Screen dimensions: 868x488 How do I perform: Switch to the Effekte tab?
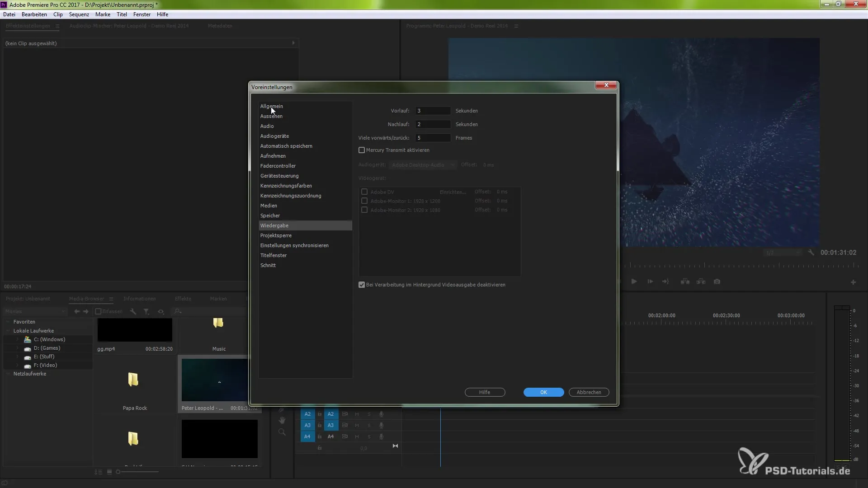pos(183,299)
